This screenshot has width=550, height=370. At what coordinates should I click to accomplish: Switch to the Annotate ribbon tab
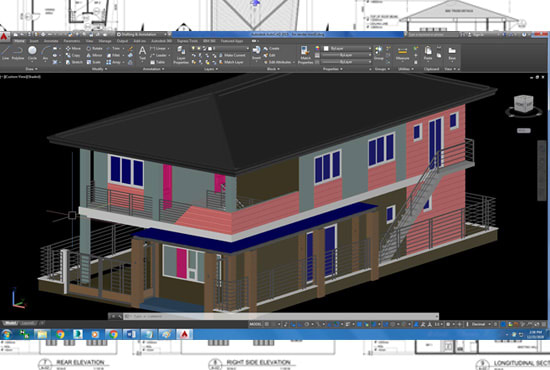click(x=51, y=41)
